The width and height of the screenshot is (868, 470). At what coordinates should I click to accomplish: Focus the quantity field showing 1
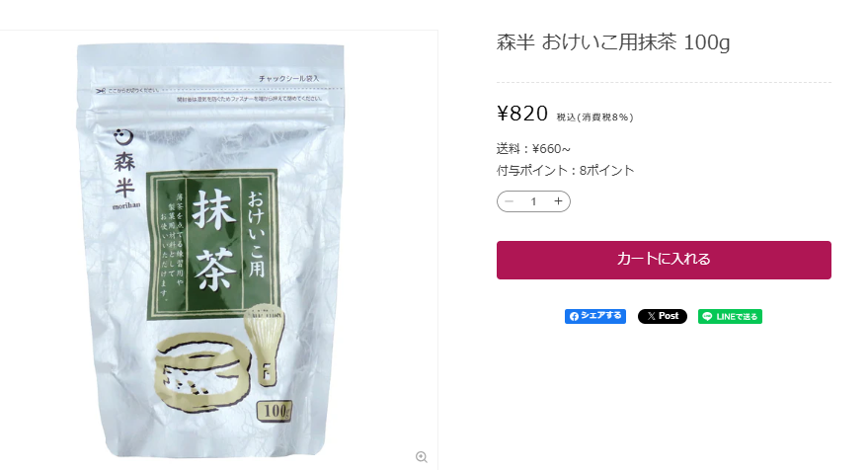(533, 201)
